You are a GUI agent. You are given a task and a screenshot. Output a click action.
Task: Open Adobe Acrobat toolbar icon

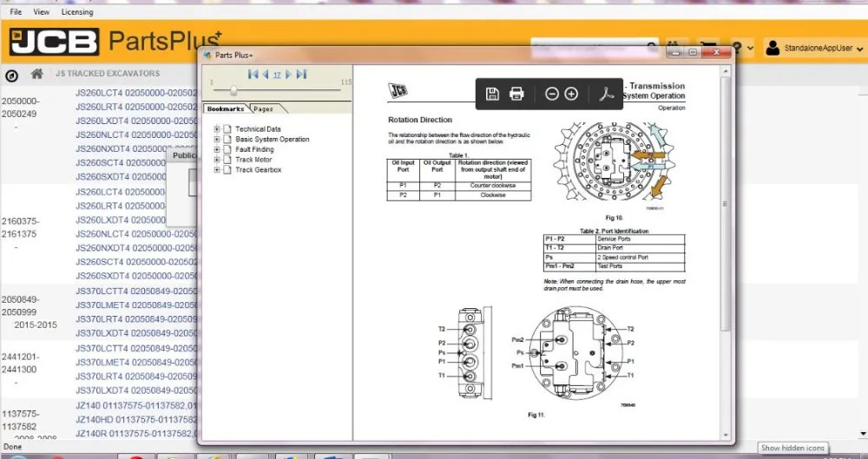pos(606,94)
